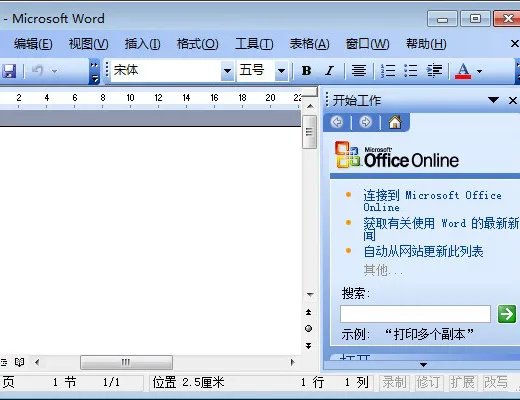The image size is (520, 400).
Task: Toggle Bold formatting
Action: pyautogui.click(x=306, y=71)
